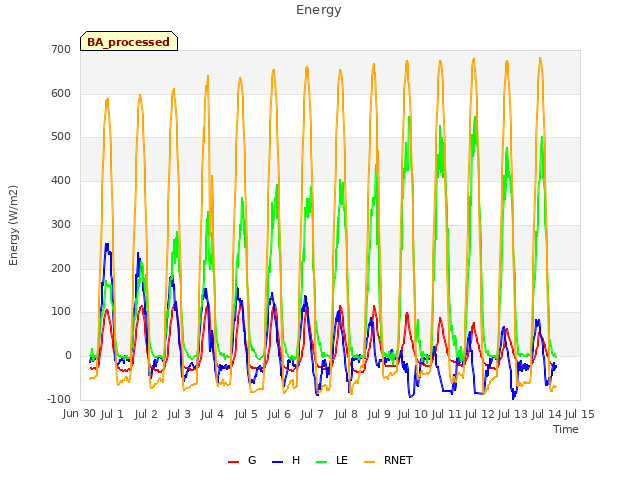The width and height of the screenshot is (640, 480).
Task: Click the -100 y-axis tick label
Action: (x=59, y=399)
